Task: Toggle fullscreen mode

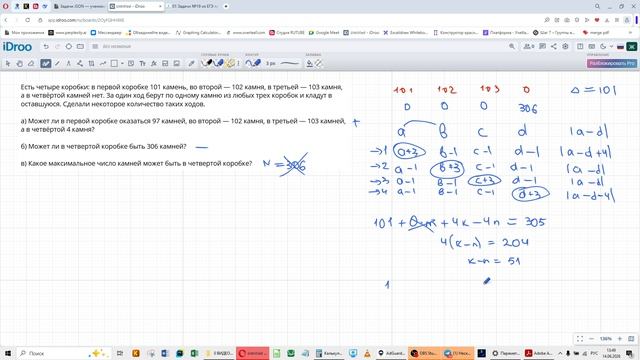Action: tap(580, 339)
